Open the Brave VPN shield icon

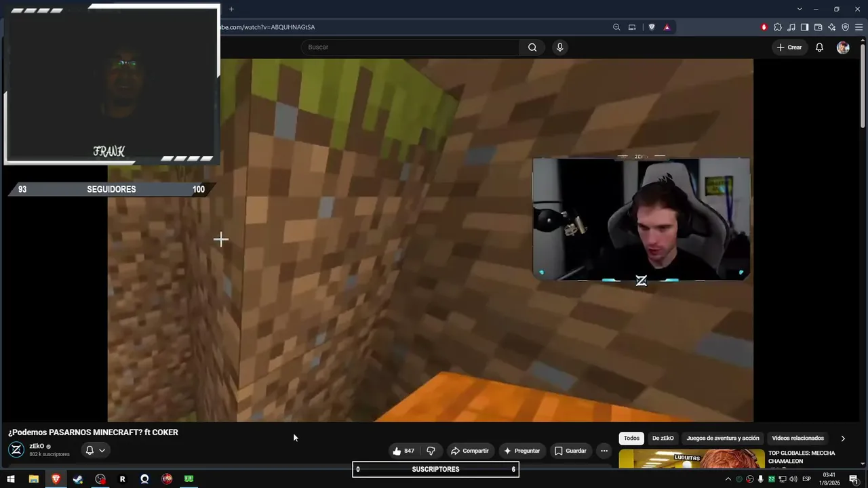(845, 27)
